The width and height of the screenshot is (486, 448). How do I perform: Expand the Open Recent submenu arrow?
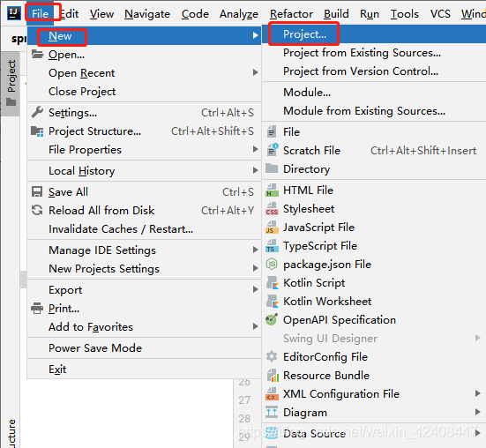coord(255,72)
